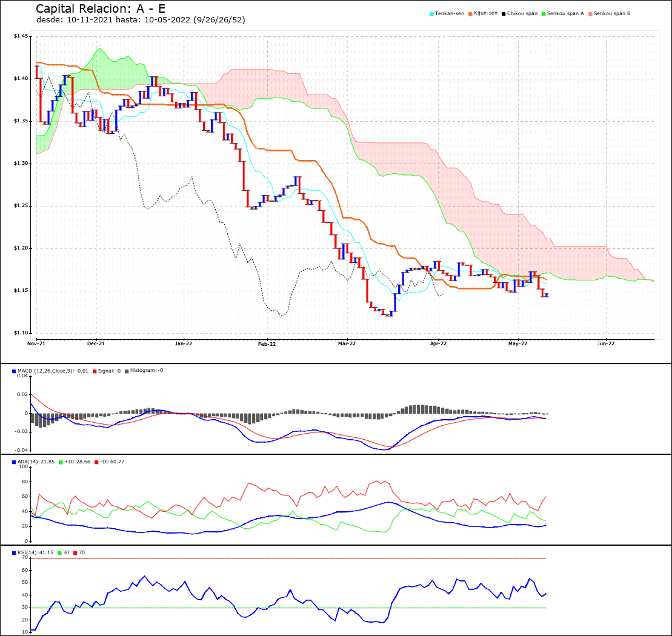Image resolution: width=672 pixels, height=636 pixels.
Task: Click the Dec-21 date axis label
Action: (x=96, y=343)
